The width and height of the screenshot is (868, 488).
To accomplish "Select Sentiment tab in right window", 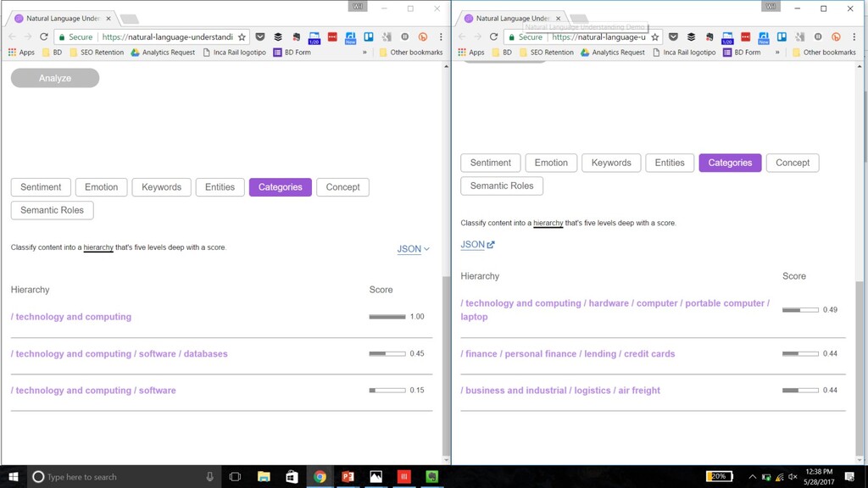I will 491,163.
